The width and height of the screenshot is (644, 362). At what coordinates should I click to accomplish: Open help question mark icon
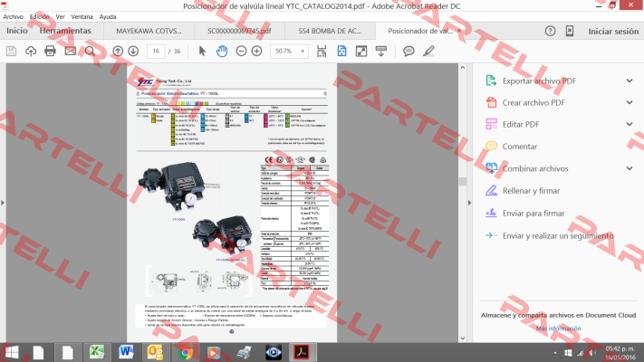click(551, 31)
